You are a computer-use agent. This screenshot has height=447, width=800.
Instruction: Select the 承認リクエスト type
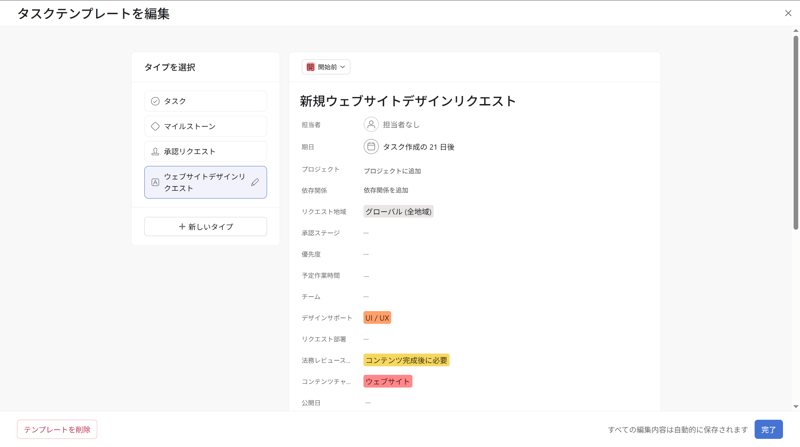(206, 152)
